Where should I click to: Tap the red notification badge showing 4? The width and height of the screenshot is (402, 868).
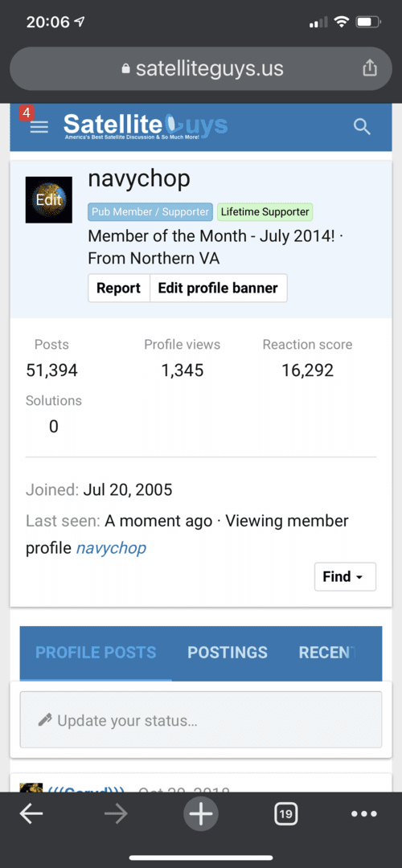(x=26, y=113)
